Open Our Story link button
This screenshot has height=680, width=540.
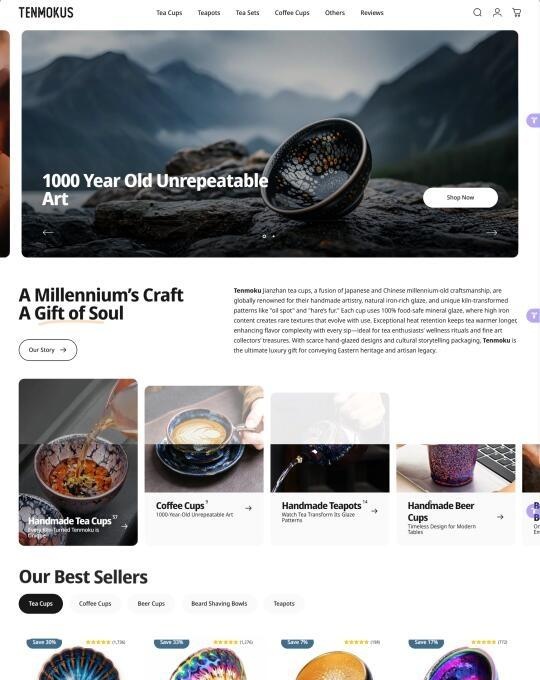48,350
